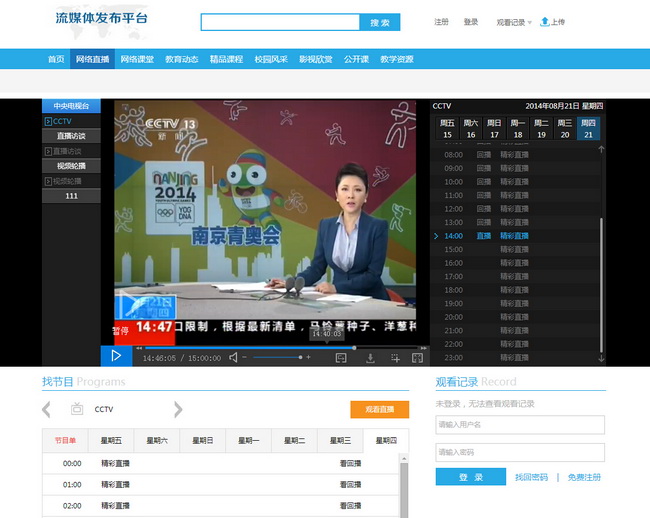Switch to the 星期四 program list tab
This screenshot has height=518, width=650.
(386, 441)
